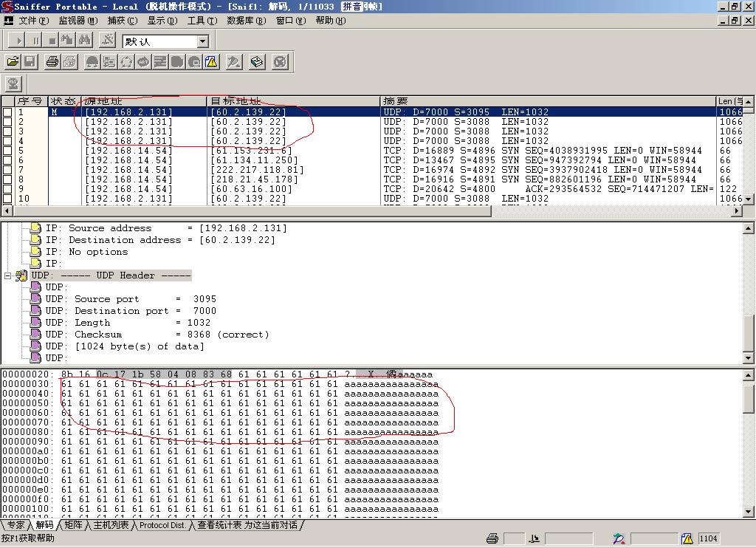This screenshot has height=548, width=756.
Task: Switch to the 矩阵 tab
Action: pos(73,525)
